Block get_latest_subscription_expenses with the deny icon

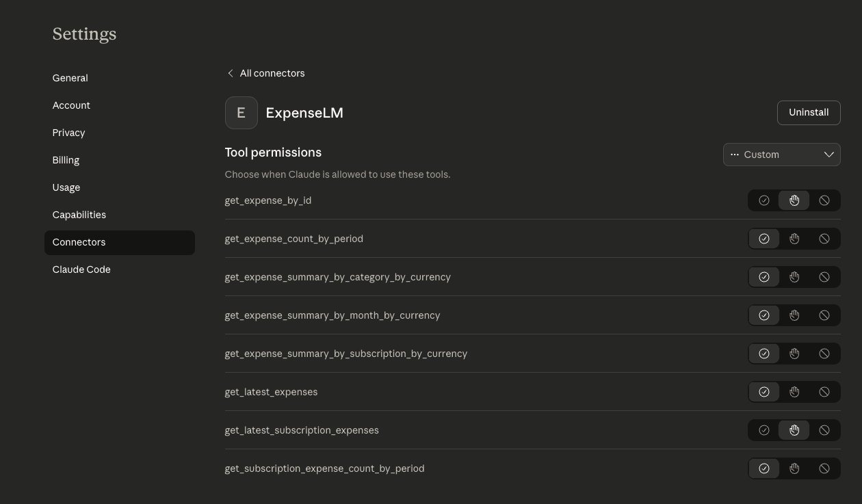pyautogui.click(x=824, y=430)
